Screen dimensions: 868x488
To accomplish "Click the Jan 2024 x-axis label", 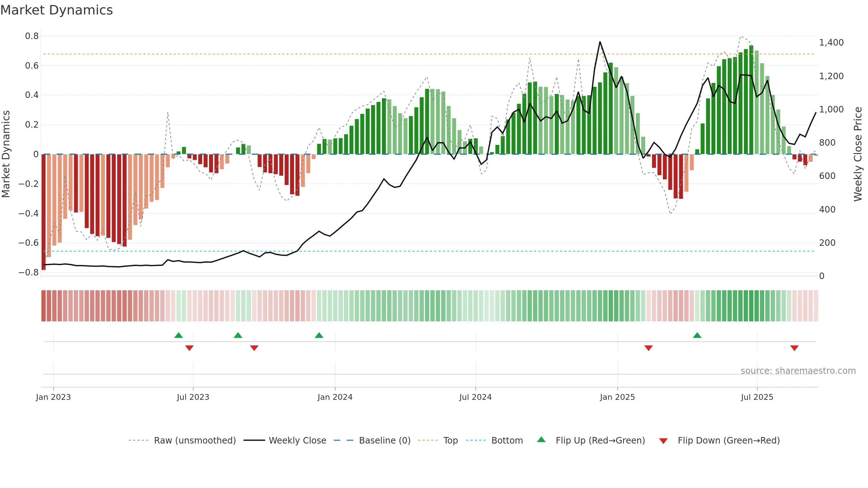I will coord(335,397).
